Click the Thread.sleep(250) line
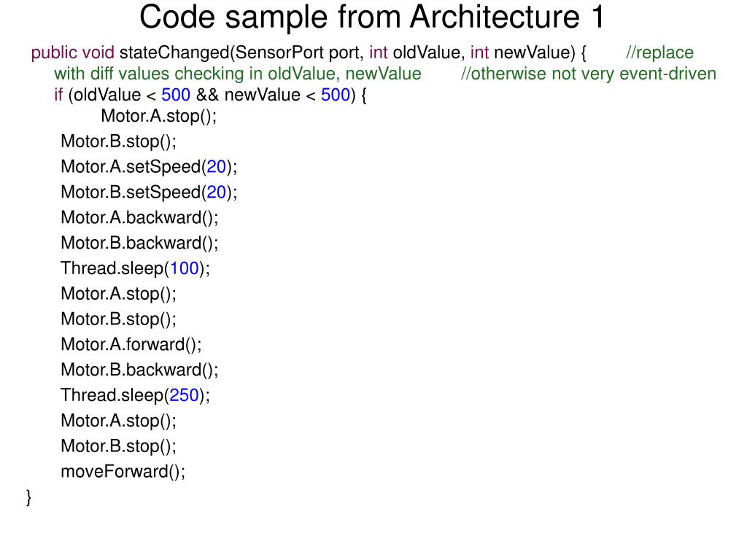This screenshot has width=747, height=560. click(x=135, y=395)
